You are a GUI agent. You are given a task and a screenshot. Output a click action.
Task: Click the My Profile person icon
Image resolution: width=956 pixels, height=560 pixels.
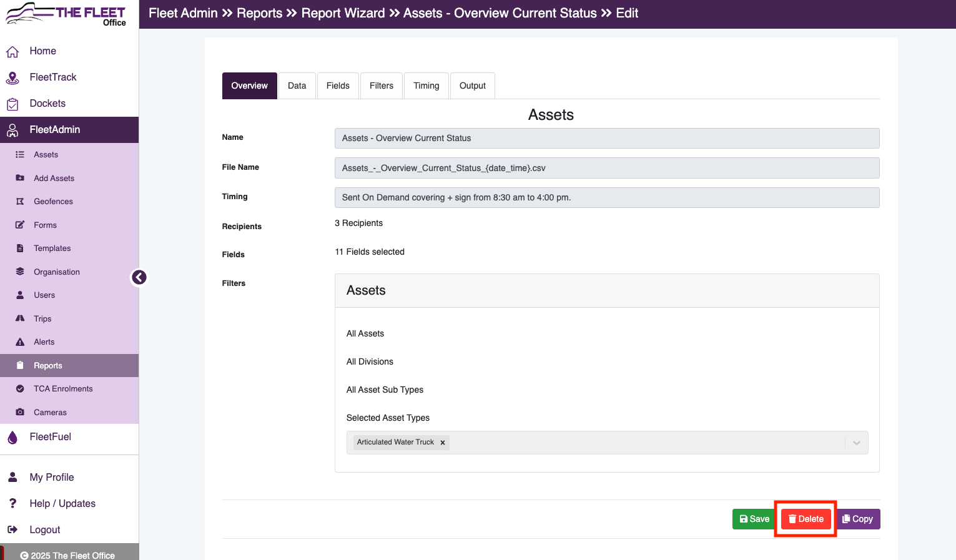tap(12, 477)
